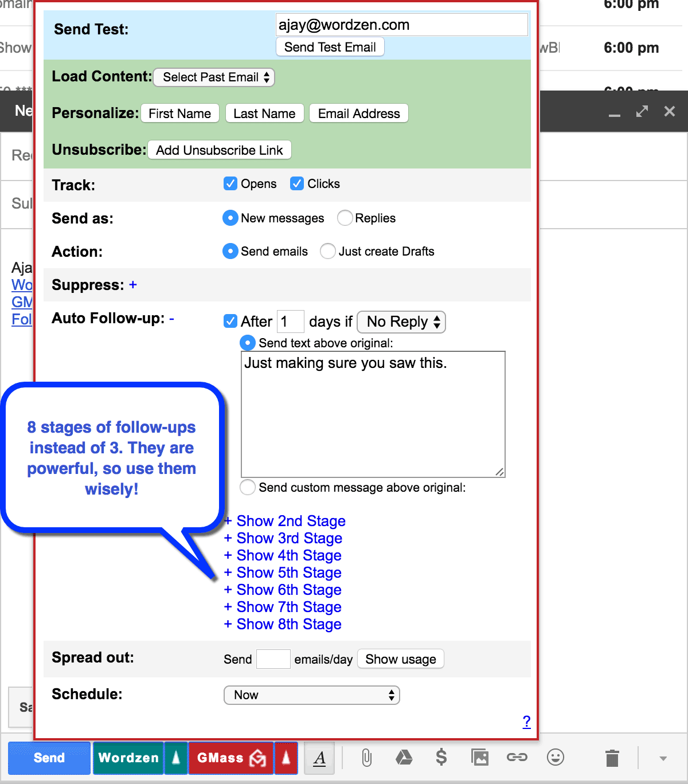Expand the Show 2nd Stage link
The width and height of the screenshot is (688, 784).
(x=291, y=521)
